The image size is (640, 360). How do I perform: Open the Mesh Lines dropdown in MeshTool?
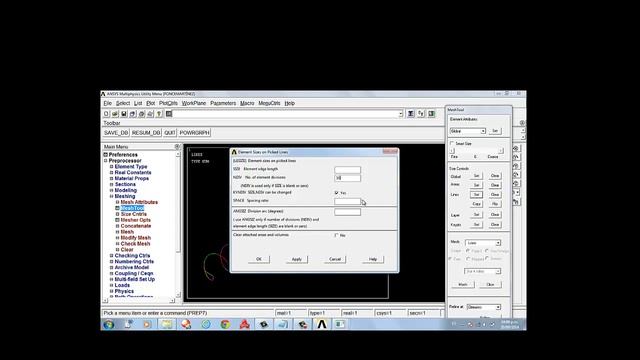click(x=483, y=243)
